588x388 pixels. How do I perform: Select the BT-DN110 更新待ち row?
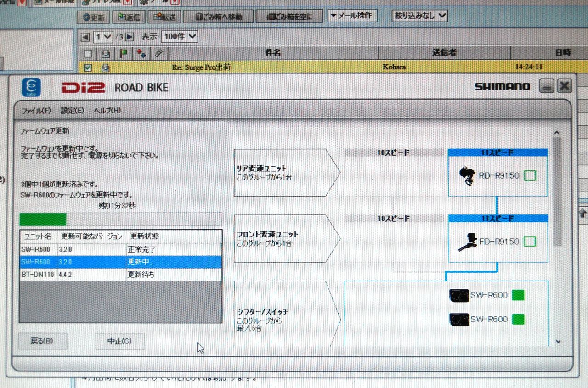pos(121,275)
